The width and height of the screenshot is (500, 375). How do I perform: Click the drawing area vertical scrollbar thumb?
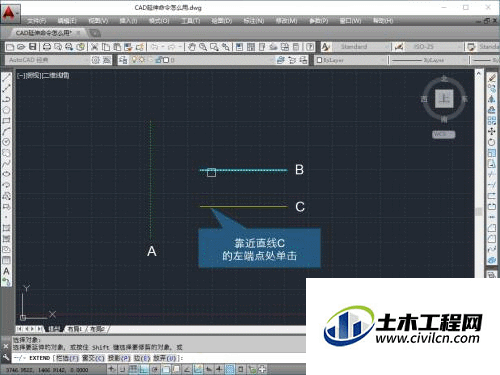coord(479,211)
